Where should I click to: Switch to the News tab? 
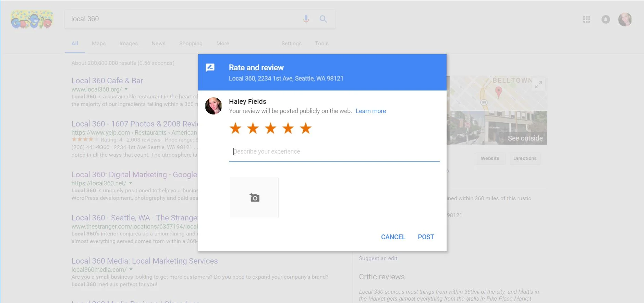158,44
